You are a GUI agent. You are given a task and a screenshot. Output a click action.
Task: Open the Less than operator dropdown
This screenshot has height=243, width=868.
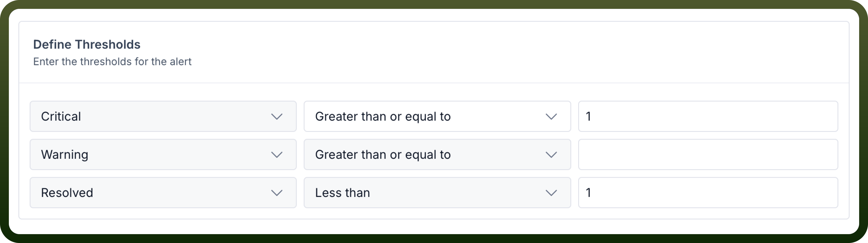pos(437,192)
